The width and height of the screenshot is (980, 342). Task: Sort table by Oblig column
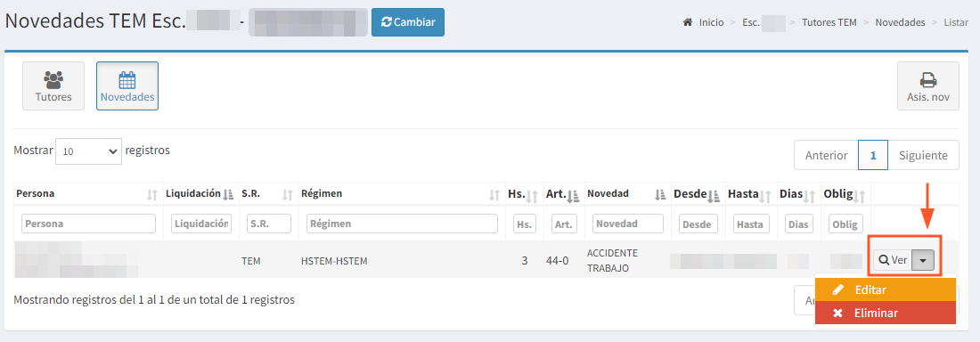coord(845,194)
